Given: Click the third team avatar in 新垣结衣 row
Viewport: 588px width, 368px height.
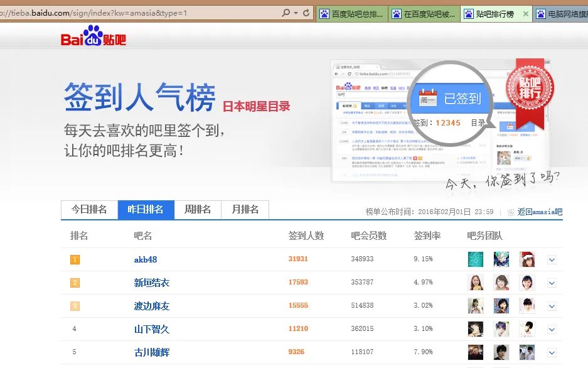Looking at the screenshot, I should (527, 283).
